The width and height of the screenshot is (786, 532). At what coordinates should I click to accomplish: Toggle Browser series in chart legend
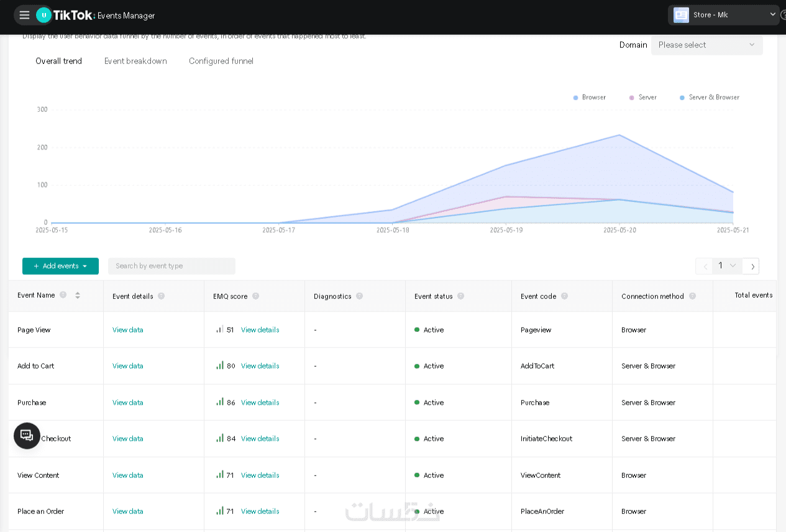[589, 98]
